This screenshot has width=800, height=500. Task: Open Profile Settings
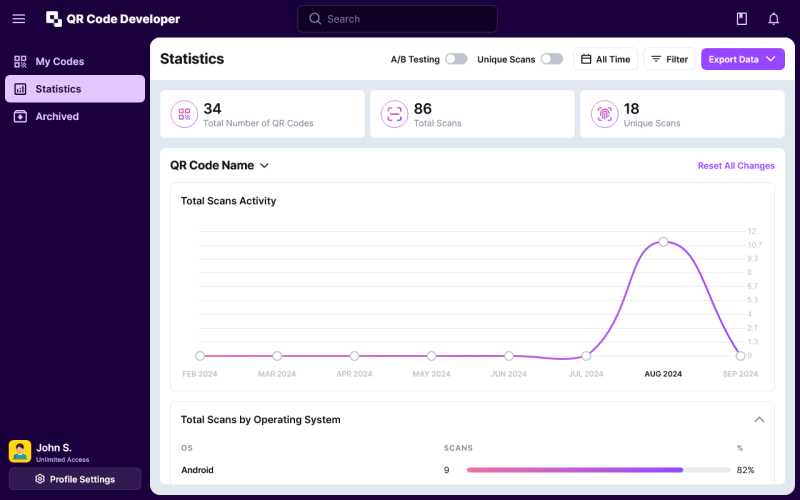point(75,479)
